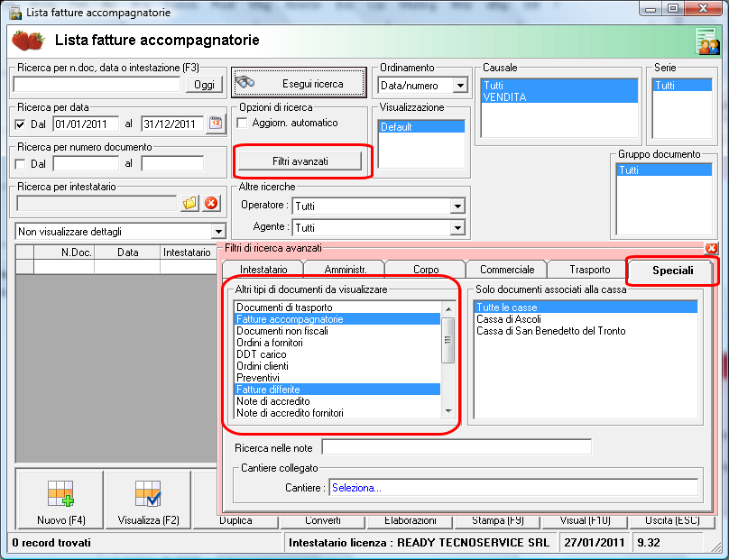Click the Elaborazioni button
The width and height of the screenshot is (729, 560).
click(410, 520)
